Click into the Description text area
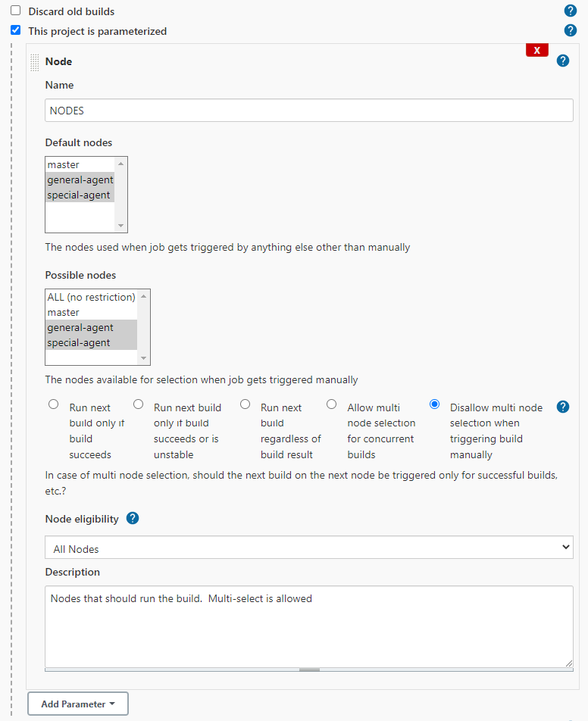Screen dimensions: 588x721 point(308,626)
